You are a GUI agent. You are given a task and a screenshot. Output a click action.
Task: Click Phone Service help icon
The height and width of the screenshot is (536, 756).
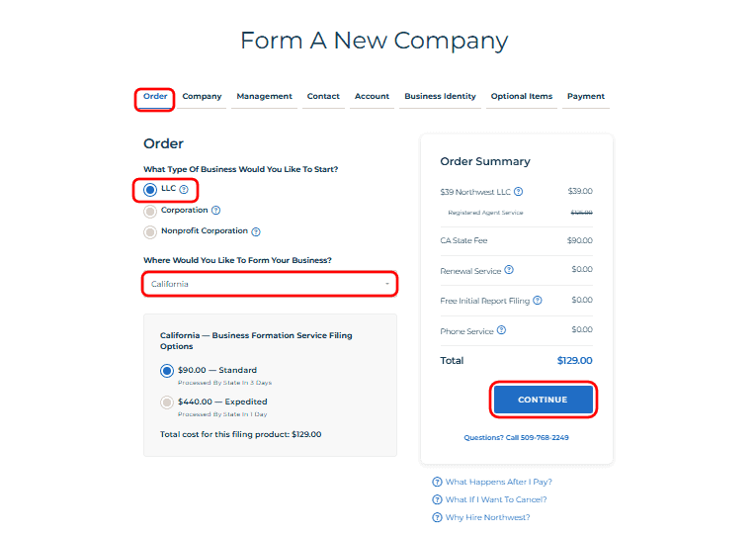pyautogui.click(x=502, y=330)
